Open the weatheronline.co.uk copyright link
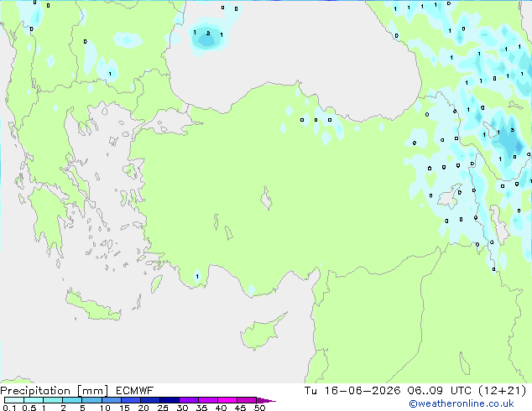 pos(462,403)
